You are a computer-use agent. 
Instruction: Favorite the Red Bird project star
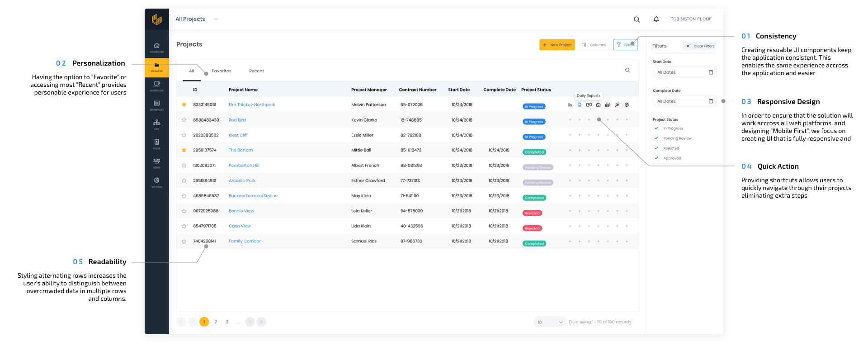tap(184, 120)
